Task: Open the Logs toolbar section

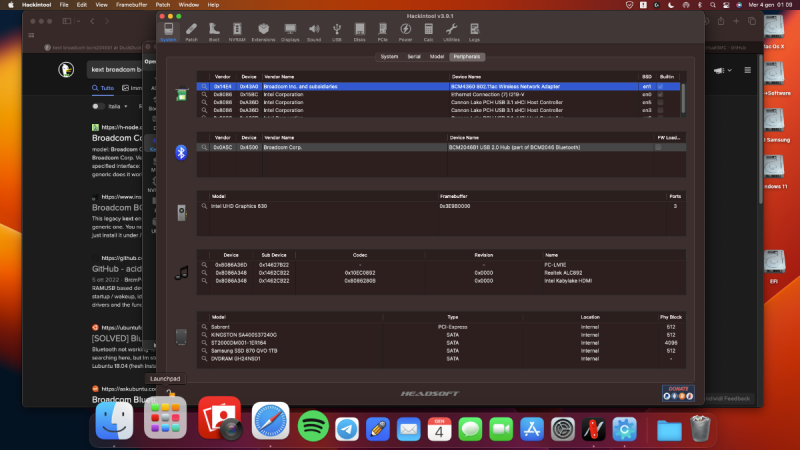Action: (x=474, y=32)
